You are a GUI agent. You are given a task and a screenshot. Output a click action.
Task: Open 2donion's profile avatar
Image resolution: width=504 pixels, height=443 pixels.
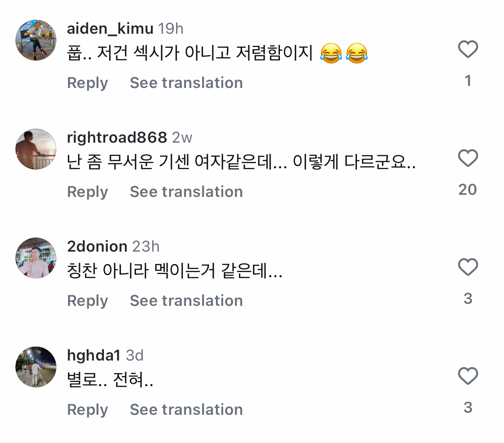[36, 258]
